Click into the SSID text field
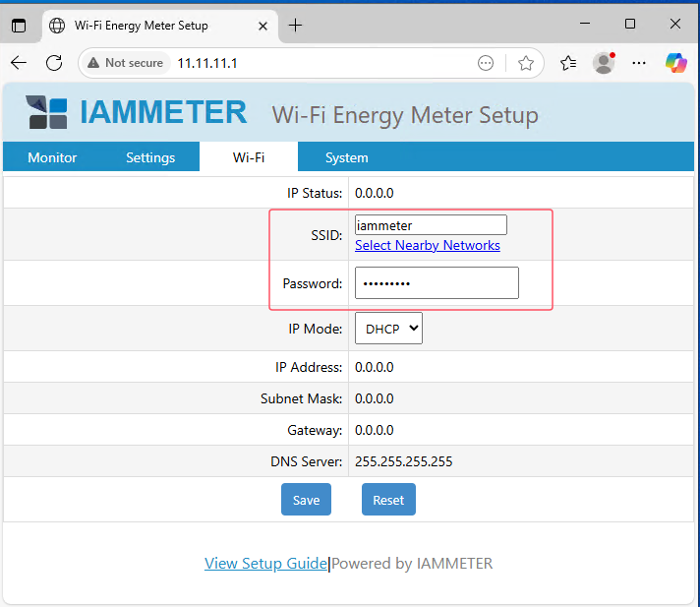 (431, 225)
